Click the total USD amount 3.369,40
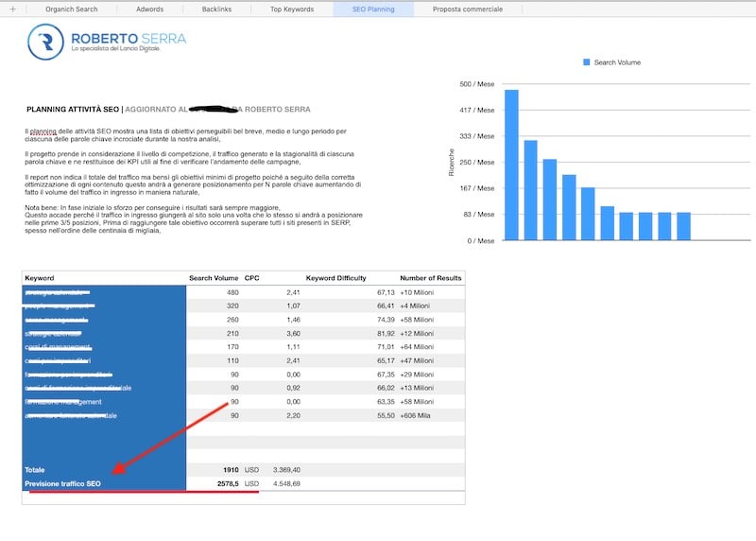 287,470
